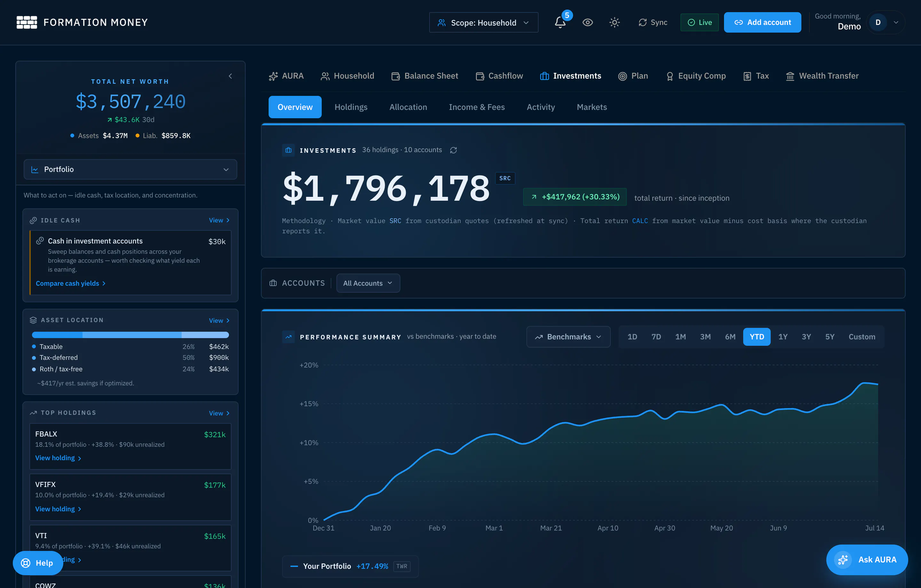Toggle light theme with sun icon
This screenshot has width=921, height=588.
pyautogui.click(x=614, y=23)
